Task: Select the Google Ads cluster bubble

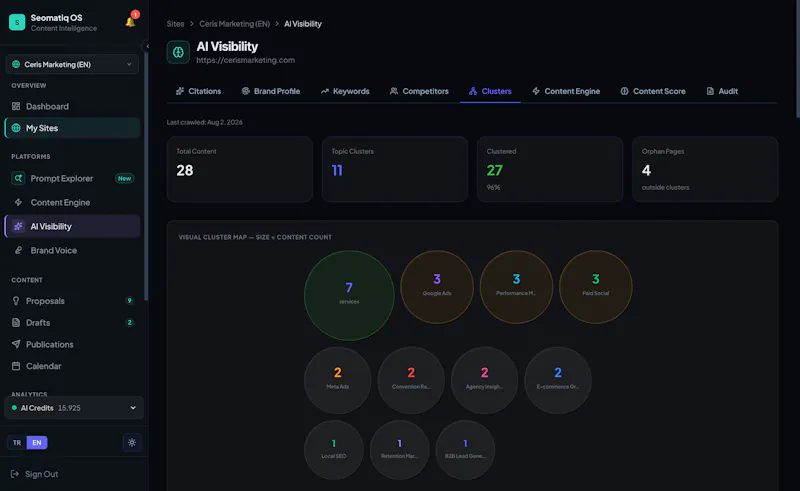Action: (437, 287)
